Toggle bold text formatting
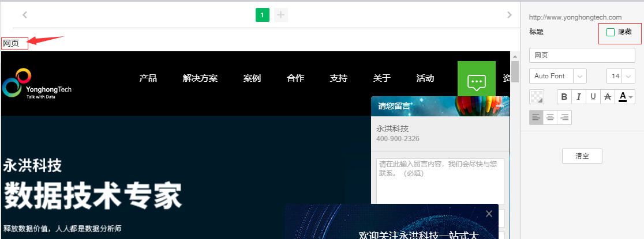The width and height of the screenshot is (644, 239). point(564,97)
